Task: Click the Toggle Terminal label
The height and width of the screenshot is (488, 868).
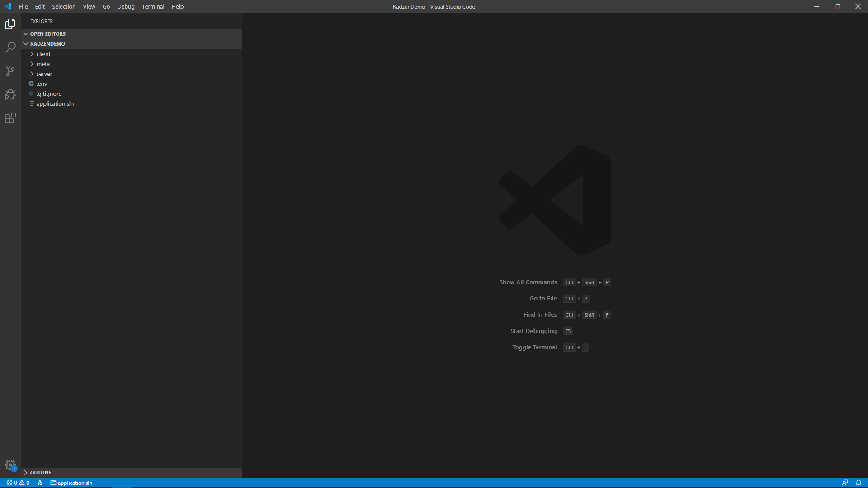Action: [x=534, y=347]
